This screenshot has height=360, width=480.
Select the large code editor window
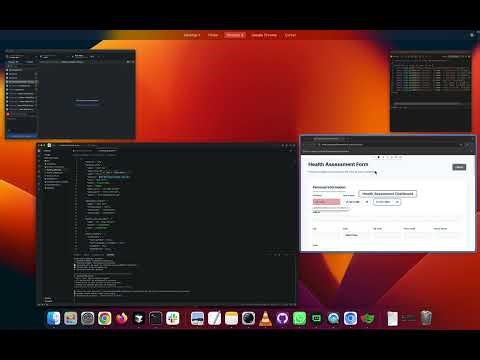tap(166, 224)
